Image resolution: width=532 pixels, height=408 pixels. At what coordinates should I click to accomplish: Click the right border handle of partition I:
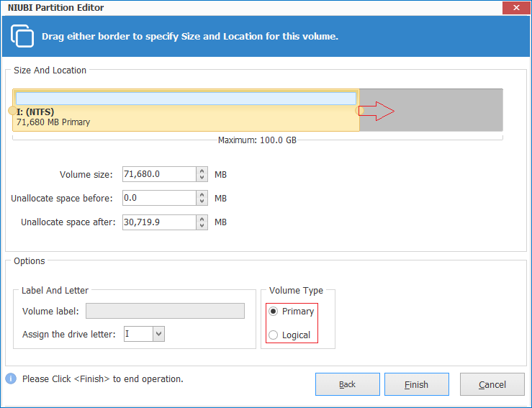359,110
